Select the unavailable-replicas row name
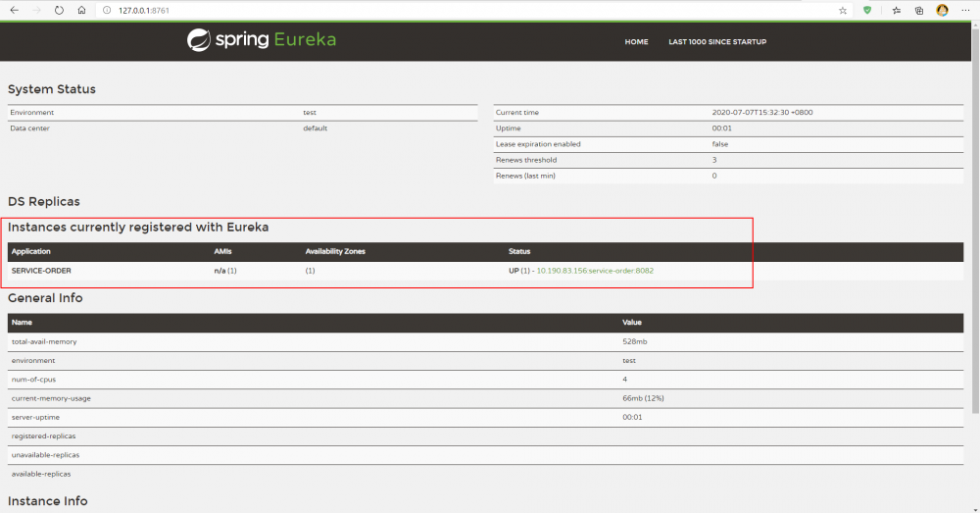Viewport: 980px width, 513px height. pyautogui.click(x=46, y=455)
